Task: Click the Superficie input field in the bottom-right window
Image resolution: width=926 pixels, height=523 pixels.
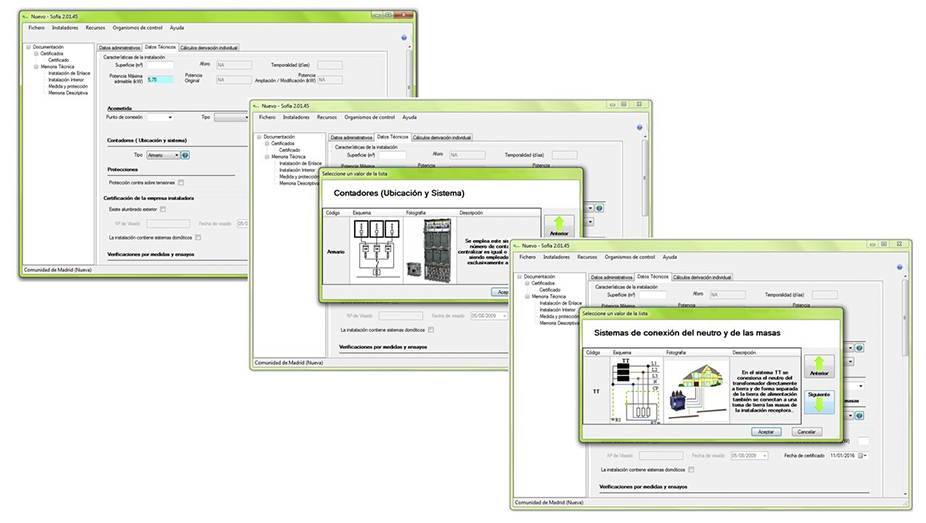Action: (651, 295)
